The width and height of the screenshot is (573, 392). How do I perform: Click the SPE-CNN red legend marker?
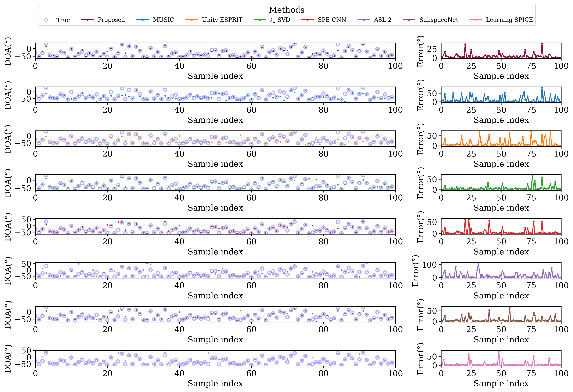click(307, 20)
